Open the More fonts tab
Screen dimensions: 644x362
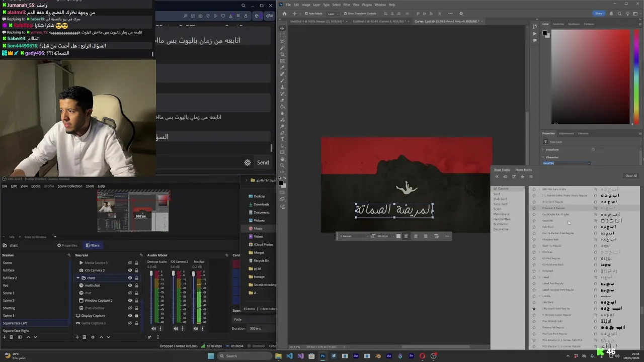click(524, 170)
